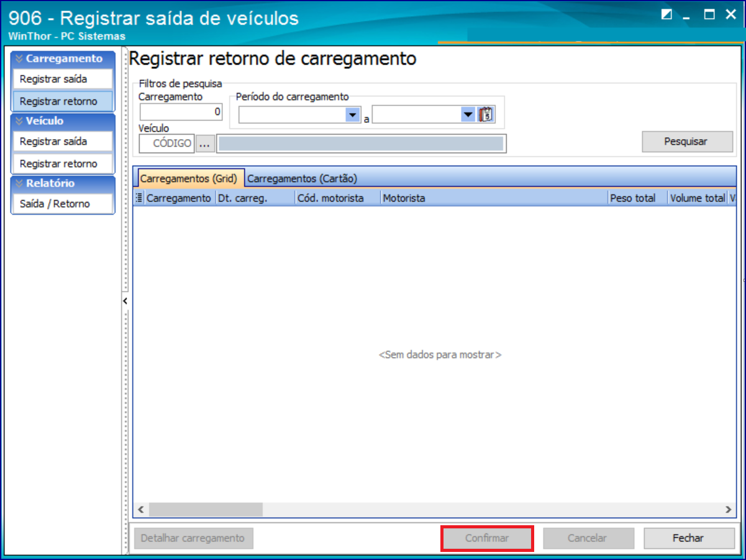Switch to Carregamentos (Cartão) tab
Viewport: 746px width, 560px height.
(302, 178)
